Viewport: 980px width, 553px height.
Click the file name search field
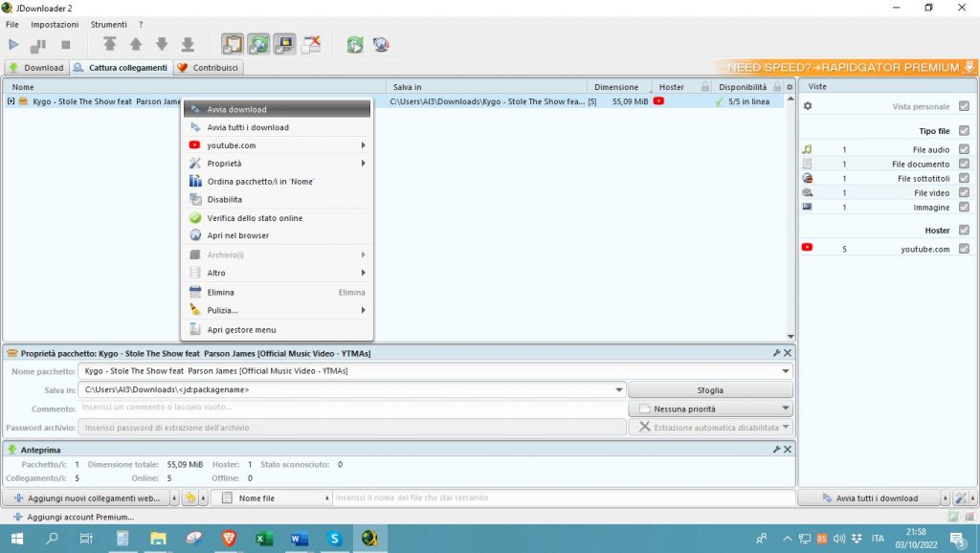563,498
